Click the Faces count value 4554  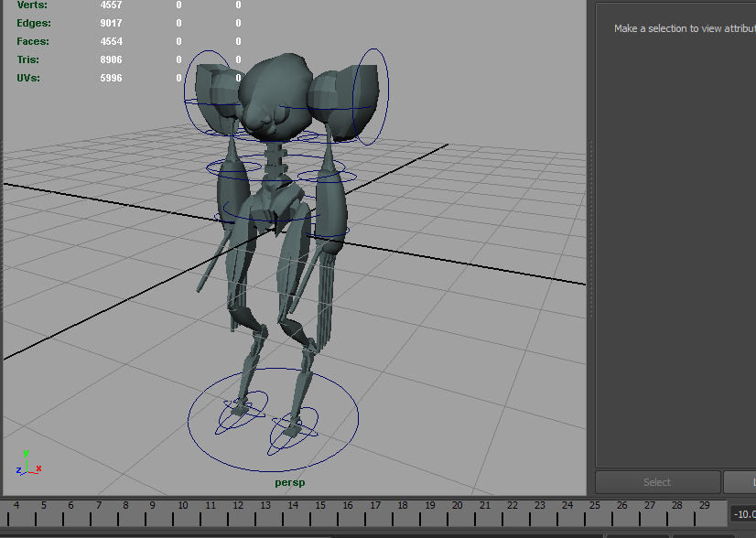112,41
